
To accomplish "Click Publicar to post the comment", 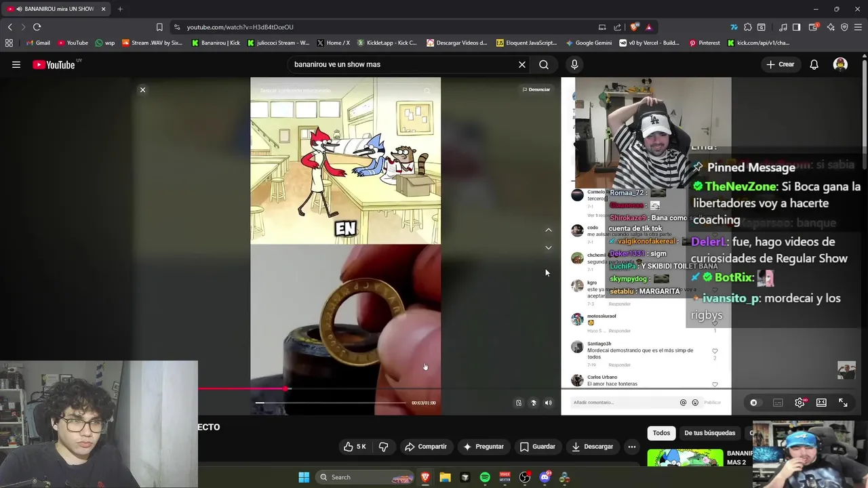I will (712, 403).
